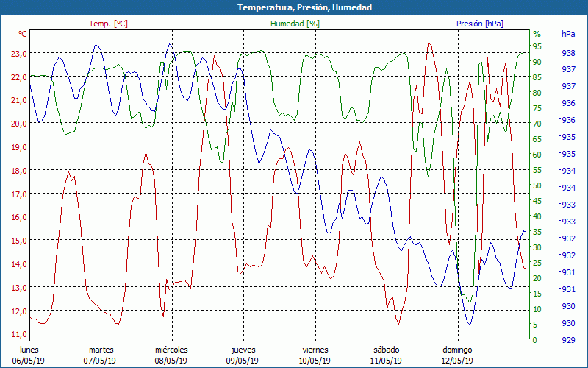Click the 30 humidity axis value
Viewport: 588px width, 368px height.
(537, 247)
